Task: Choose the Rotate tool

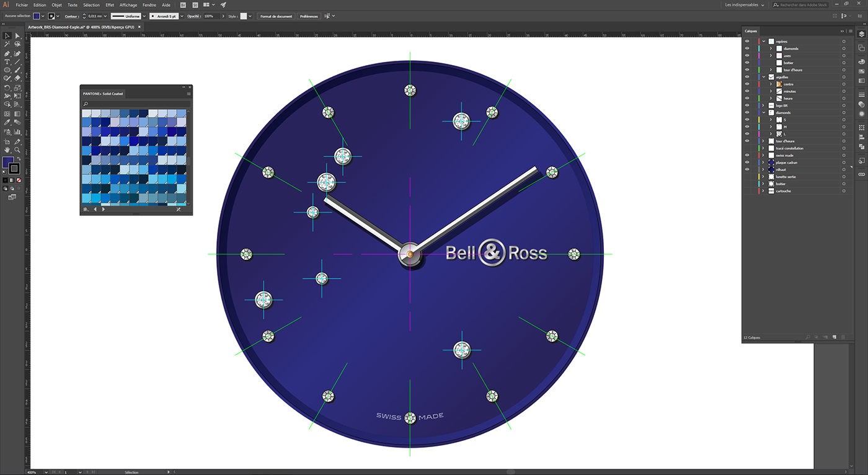Action: point(7,88)
